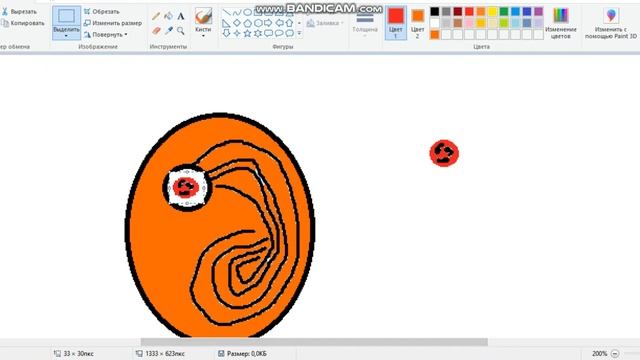Choose the five-point star shape

click(247, 33)
